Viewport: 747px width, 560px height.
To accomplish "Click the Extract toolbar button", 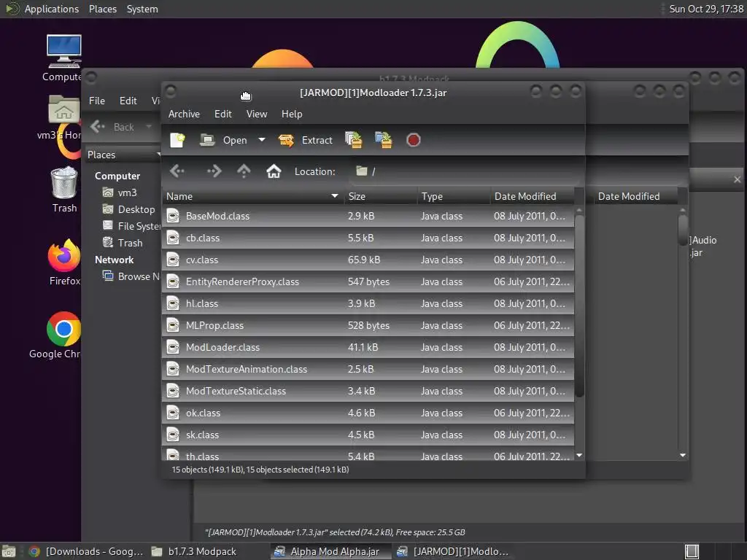I will 306,140.
